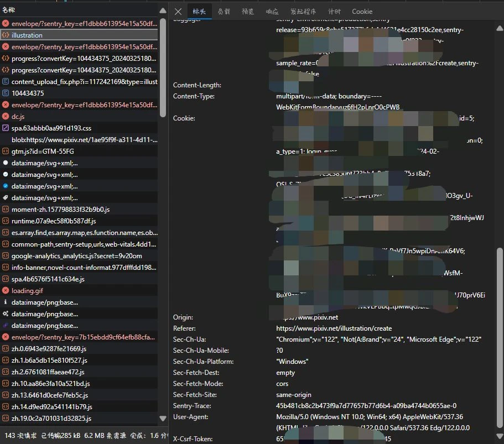
Task: Click the Sec-Fetch-Site value same-origin
Action: pyautogui.click(x=294, y=395)
